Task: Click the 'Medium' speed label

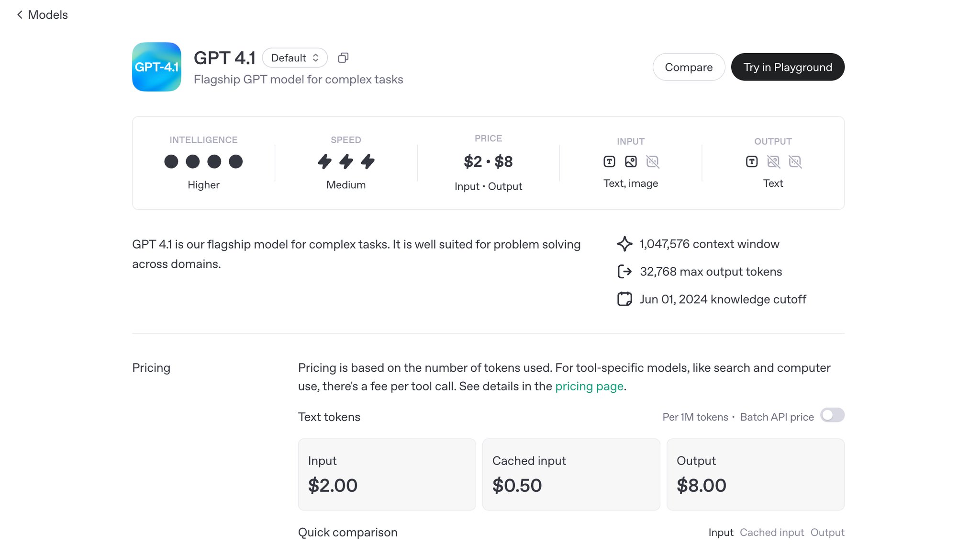Action: pyautogui.click(x=346, y=185)
